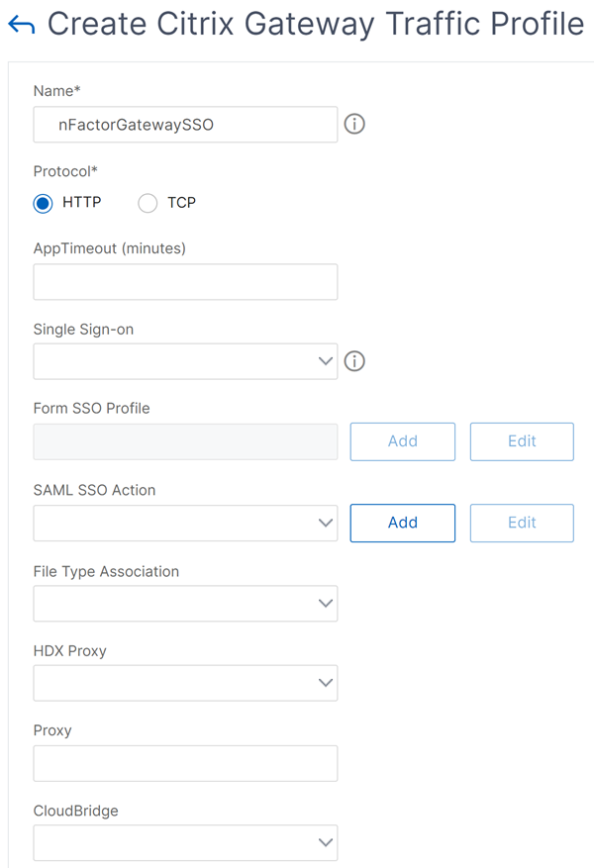
Task: Expand the HDX Proxy dropdown
Action: point(185,683)
